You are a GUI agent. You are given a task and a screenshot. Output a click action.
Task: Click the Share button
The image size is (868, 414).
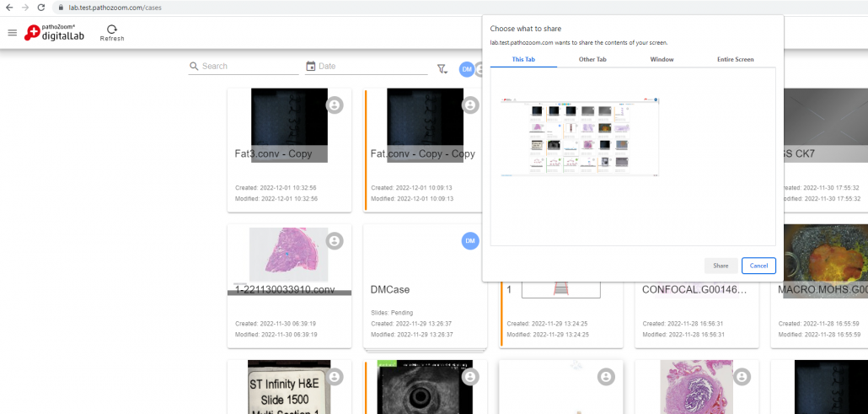[x=721, y=266]
